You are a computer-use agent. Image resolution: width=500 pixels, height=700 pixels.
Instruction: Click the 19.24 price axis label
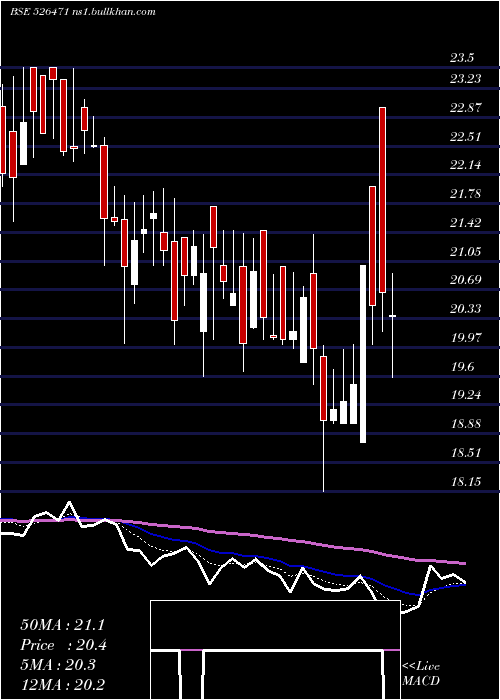[466, 395]
